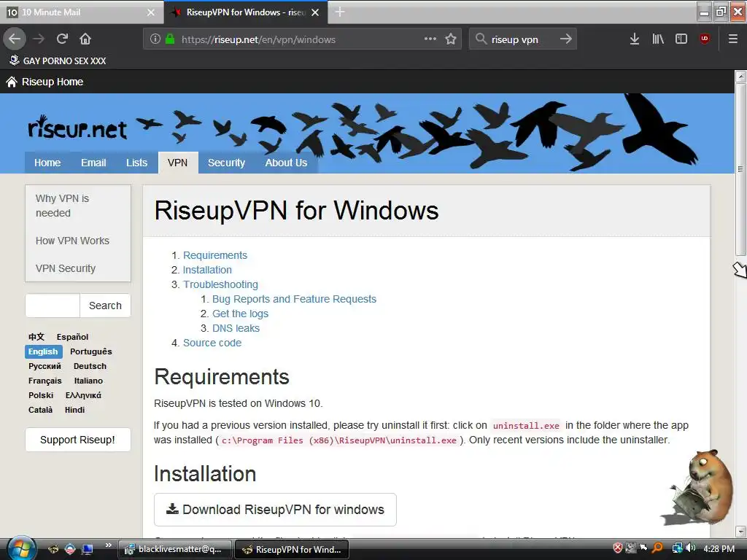Open the Home site tab

[x=47, y=163]
